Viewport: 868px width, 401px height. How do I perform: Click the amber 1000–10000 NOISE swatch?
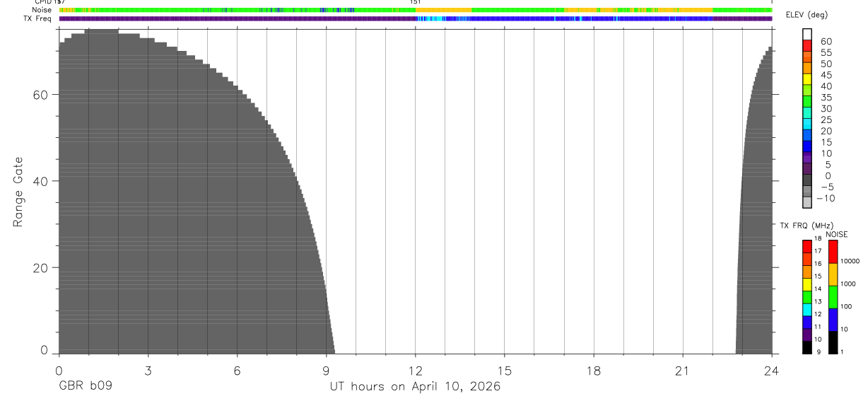(x=833, y=274)
